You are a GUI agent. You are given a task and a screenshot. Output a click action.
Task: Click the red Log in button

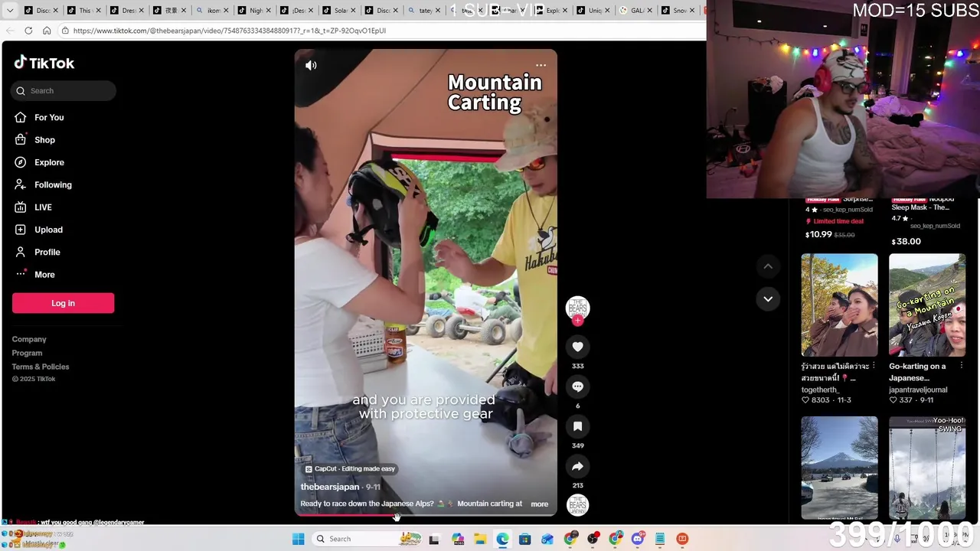coord(63,303)
